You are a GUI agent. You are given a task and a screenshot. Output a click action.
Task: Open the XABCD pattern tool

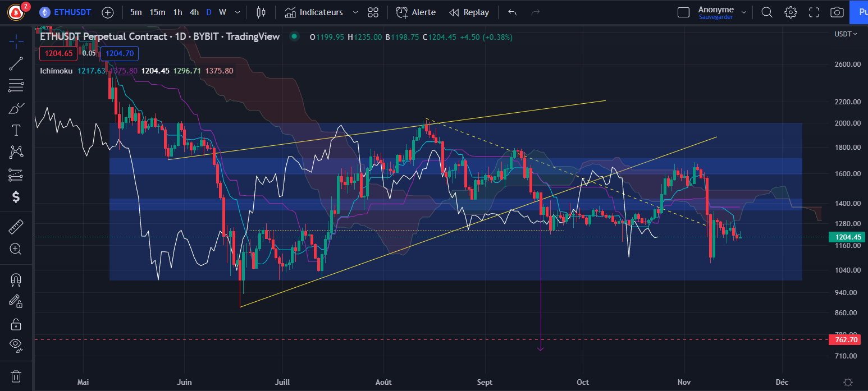pos(16,152)
